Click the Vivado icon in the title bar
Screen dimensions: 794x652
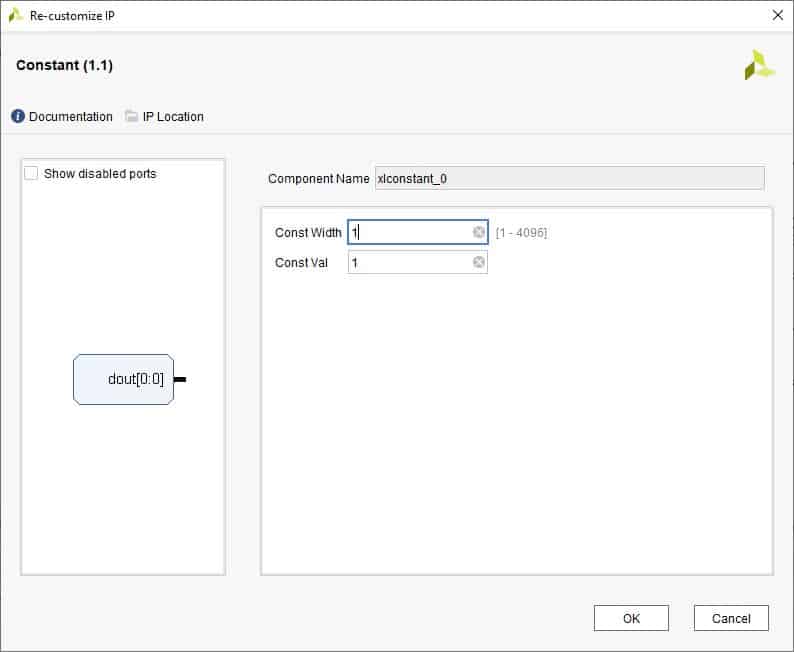[x=15, y=16]
